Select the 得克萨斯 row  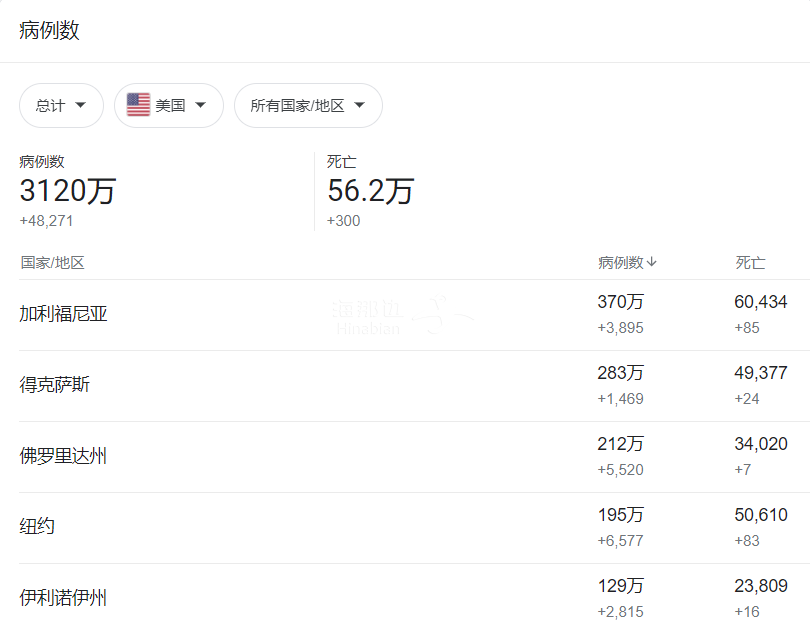point(54,385)
